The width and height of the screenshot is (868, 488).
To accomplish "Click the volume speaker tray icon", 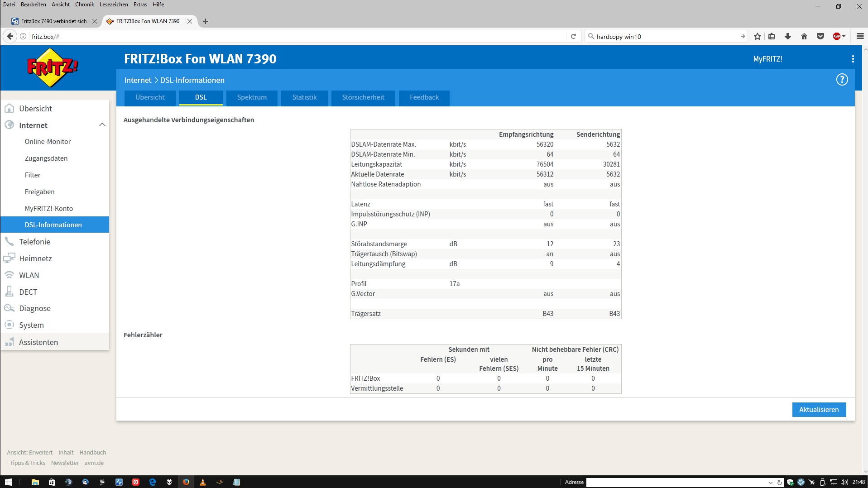I will click(844, 482).
